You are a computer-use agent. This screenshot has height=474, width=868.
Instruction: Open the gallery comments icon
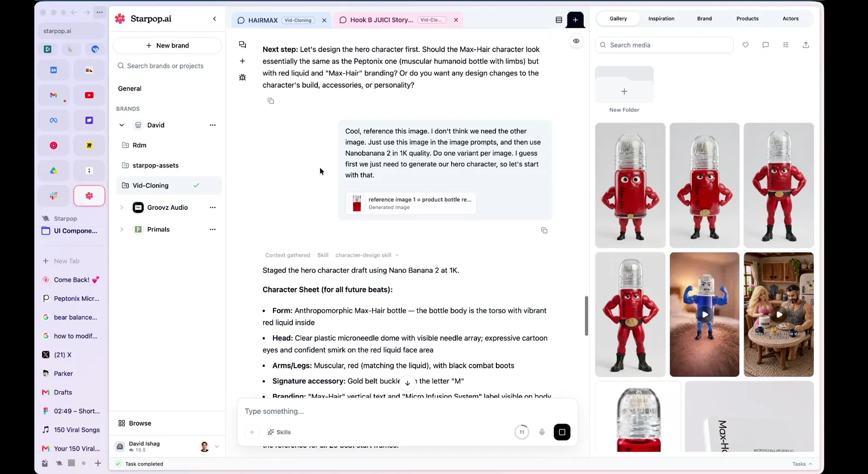point(765,45)
